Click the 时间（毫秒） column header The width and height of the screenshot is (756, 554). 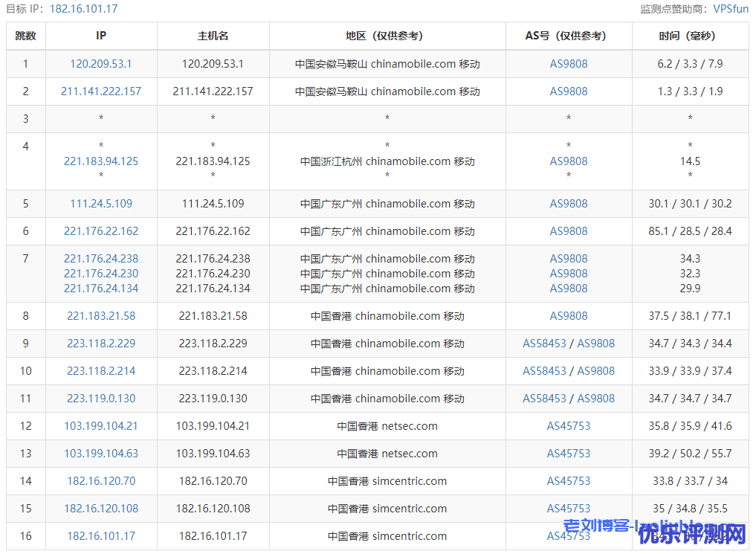[x=690, y=36]
